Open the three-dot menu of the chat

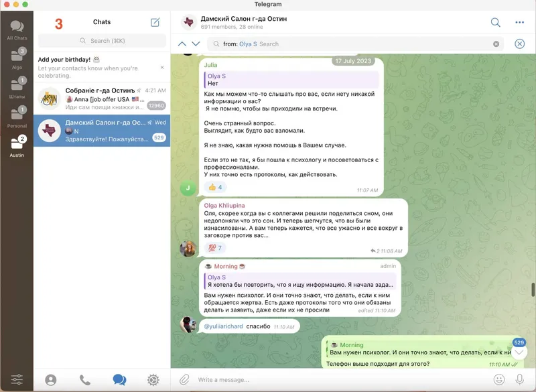(521, 21)
